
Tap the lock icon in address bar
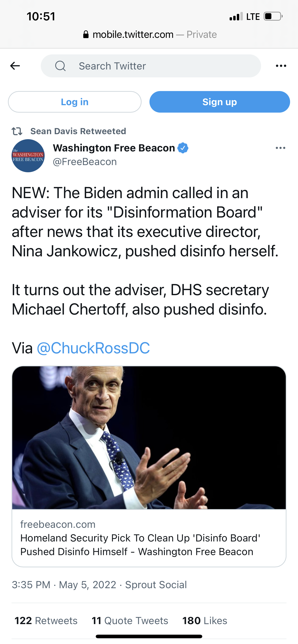pos(86,34)
